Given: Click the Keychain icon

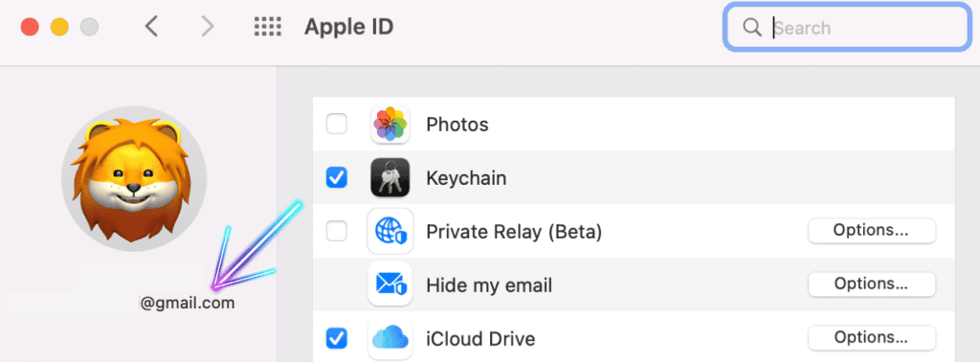Looking at the screenshot, I should pyautogui.click(x=390, y=177).
